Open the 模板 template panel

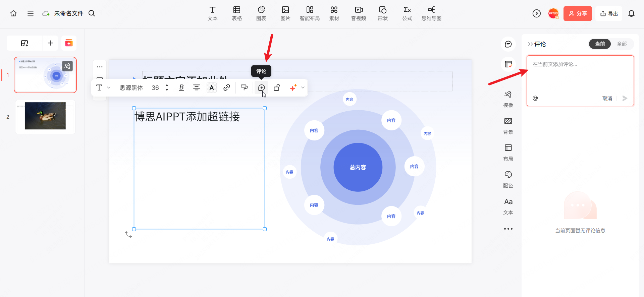[x=508, y=99]
